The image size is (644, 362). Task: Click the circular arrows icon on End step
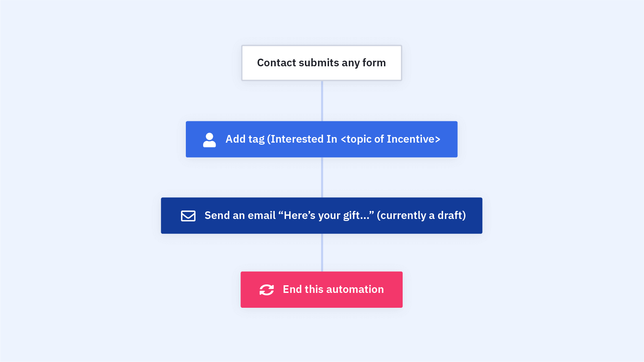267,290
